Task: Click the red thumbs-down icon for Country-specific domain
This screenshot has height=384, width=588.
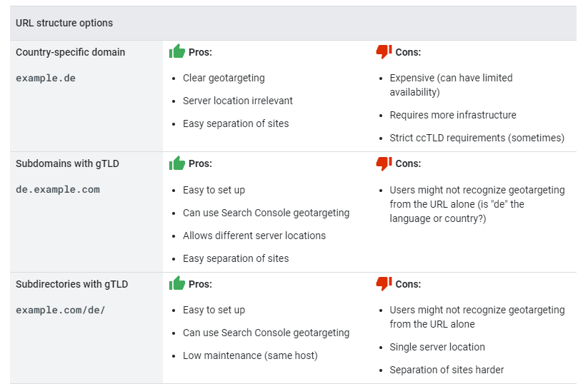Action: click(x=384, y=51)
